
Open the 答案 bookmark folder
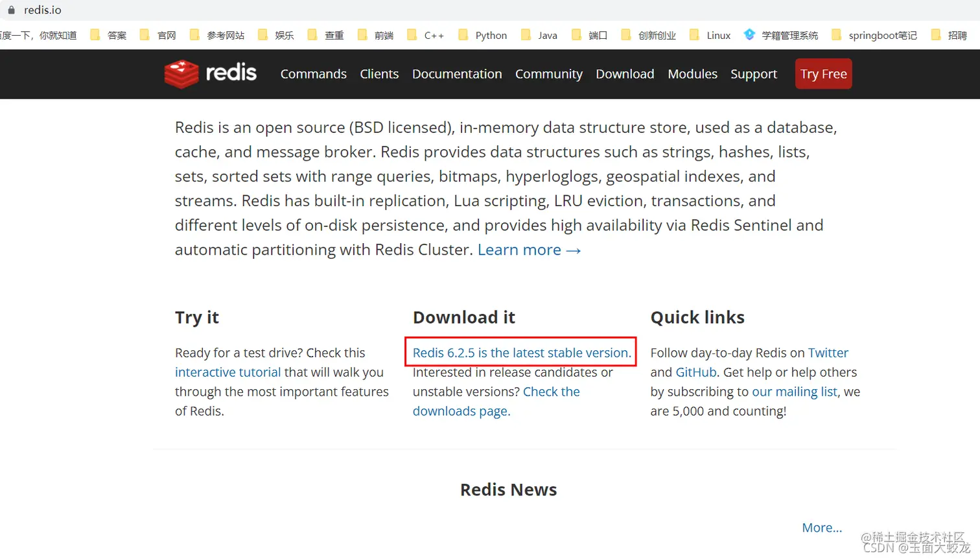108,35
